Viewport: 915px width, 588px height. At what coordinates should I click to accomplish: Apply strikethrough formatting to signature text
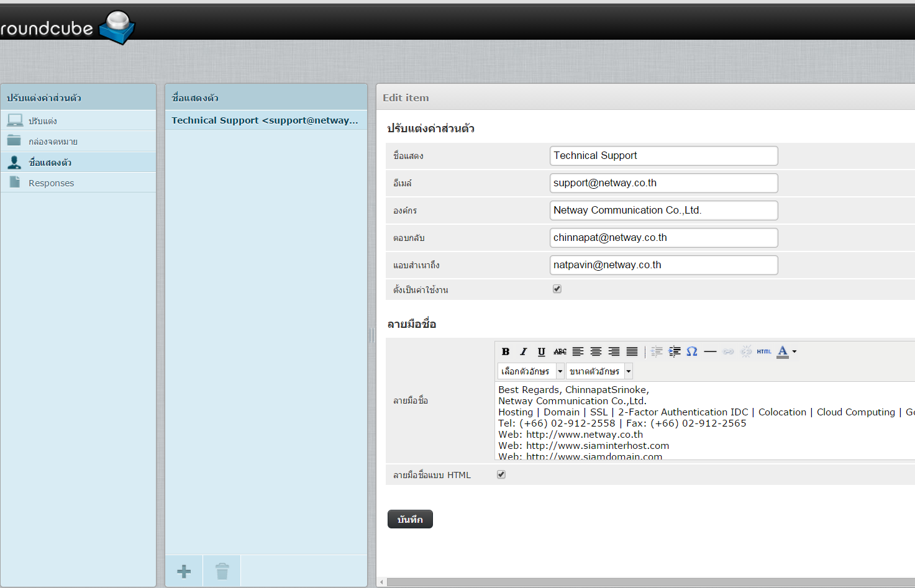pyautogui.click(x=560, y=351)
